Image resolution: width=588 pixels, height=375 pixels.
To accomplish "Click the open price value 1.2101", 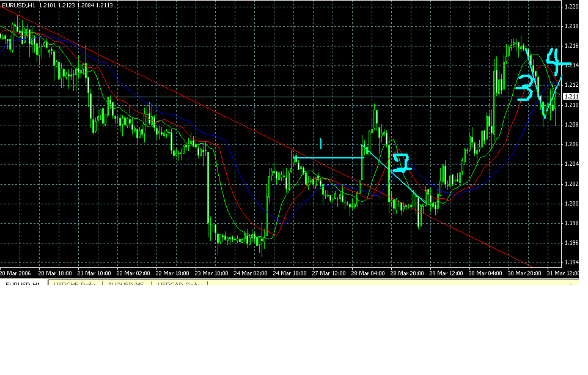I will tap(48, 6).
